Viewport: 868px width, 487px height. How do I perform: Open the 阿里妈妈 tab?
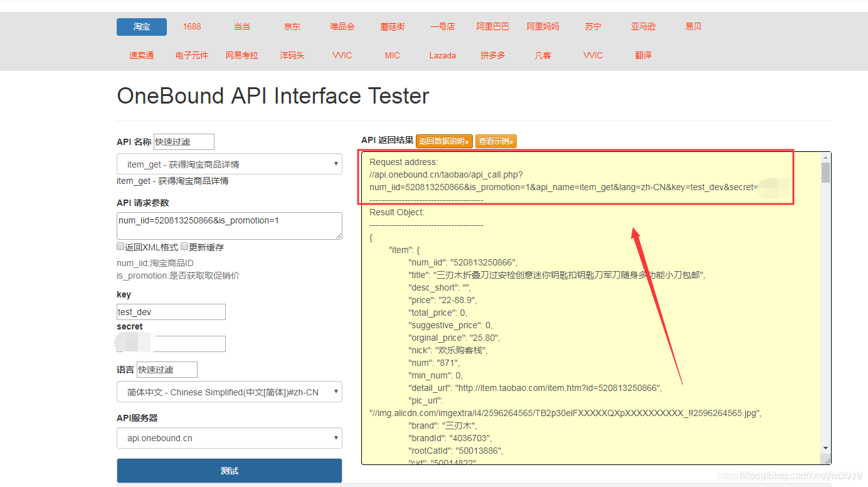(543, 27)
